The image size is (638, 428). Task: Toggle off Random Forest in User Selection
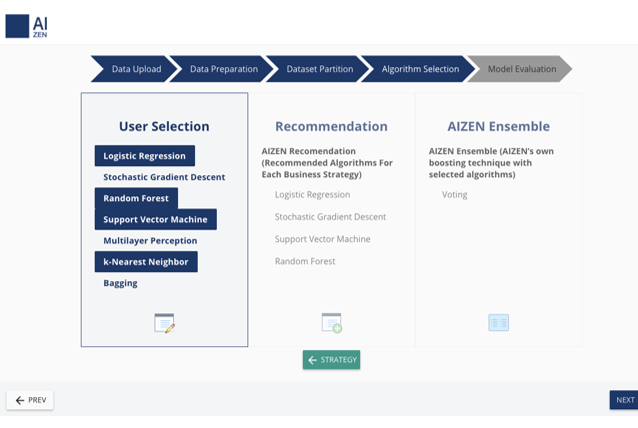coord(136,198)
